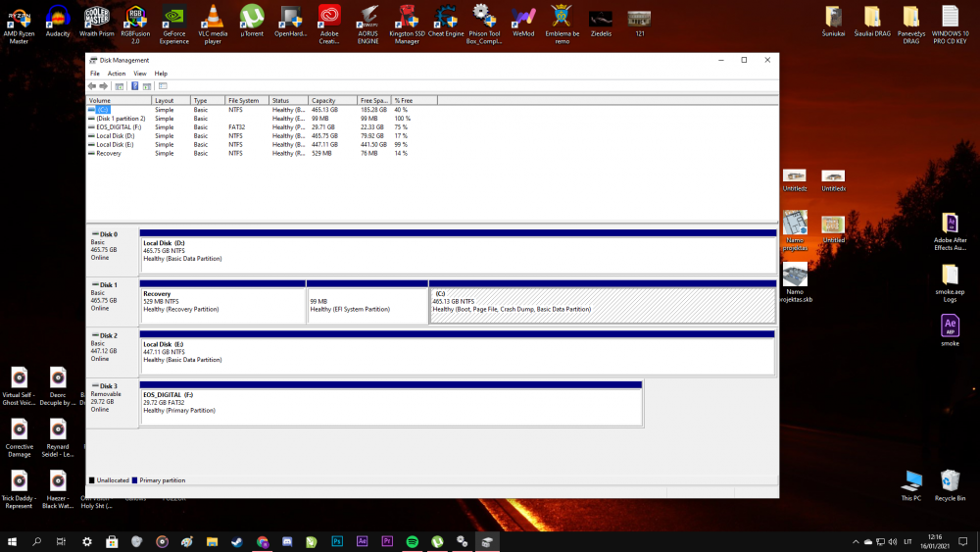Click the Disk Management taskbar button
This screenshot has height=552, width=980.
(x=487, y=541)
